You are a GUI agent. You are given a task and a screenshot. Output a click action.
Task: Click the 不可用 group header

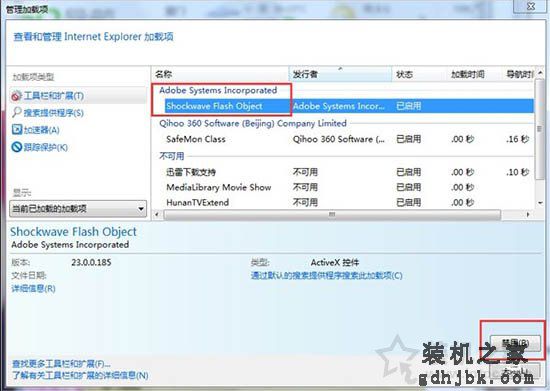tap(172, 156)
